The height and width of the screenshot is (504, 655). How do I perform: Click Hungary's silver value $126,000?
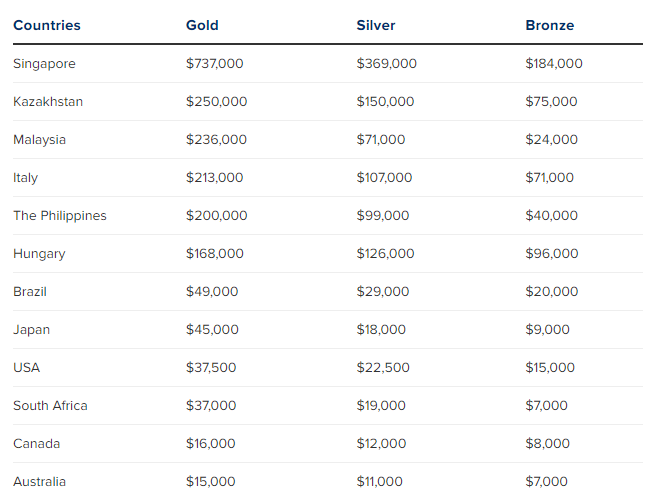pyautogui.click(x=385, y=254)
